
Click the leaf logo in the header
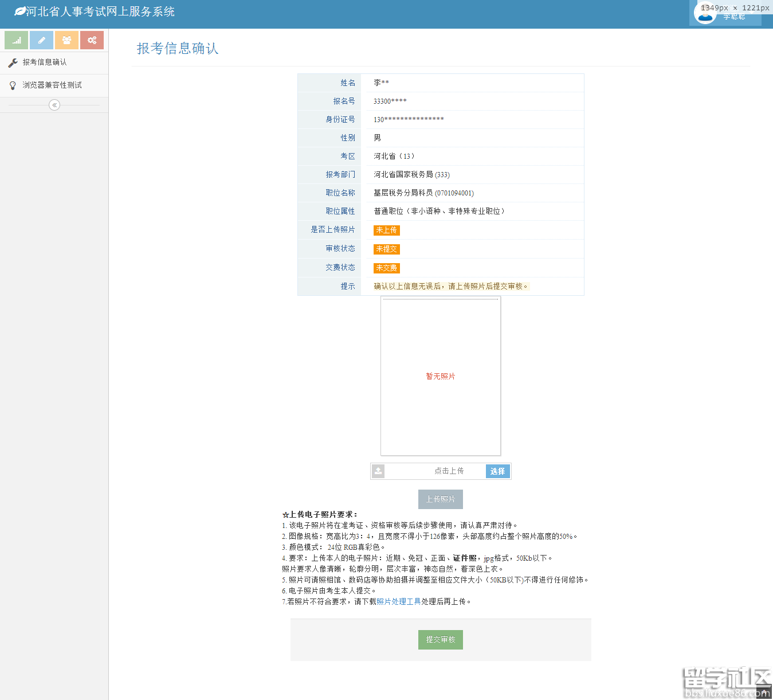(20, 11)
